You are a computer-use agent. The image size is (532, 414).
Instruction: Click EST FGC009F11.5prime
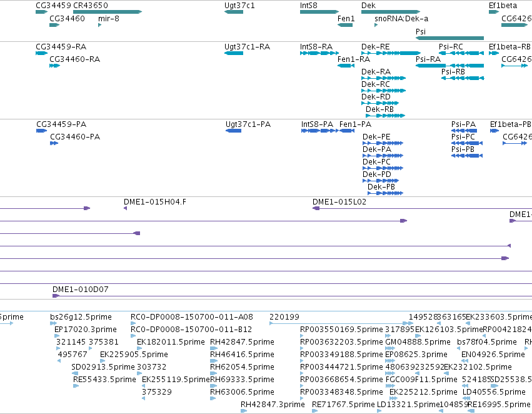(390, 386)
